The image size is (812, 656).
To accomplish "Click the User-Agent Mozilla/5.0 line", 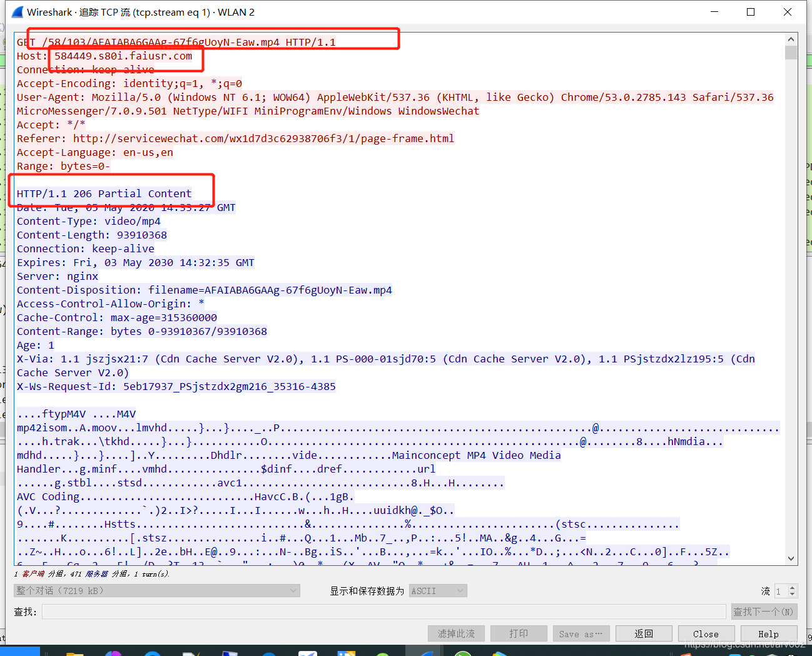I will (x=395, y=97).
